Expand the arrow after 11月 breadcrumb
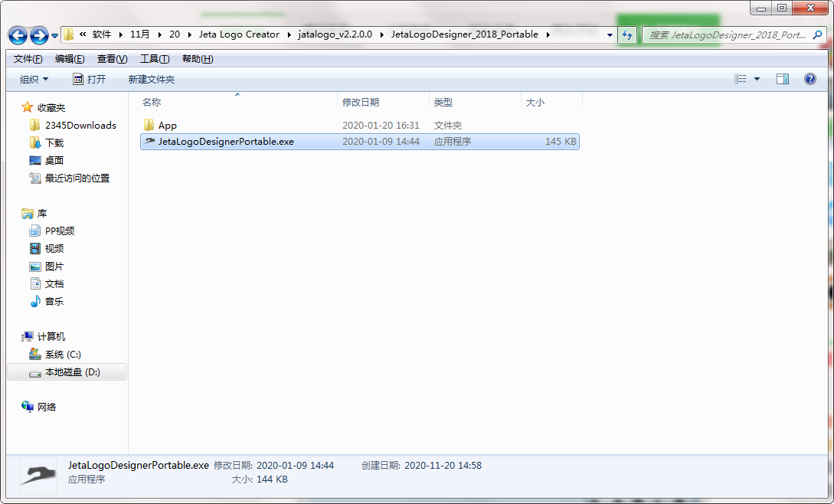The width and height of the screenshot is (834, 504). click(159, 35)
